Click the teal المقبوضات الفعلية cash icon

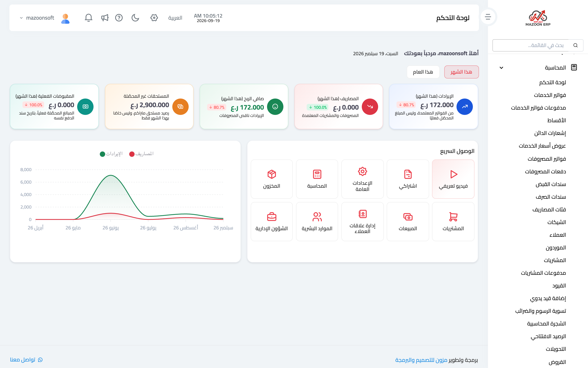(x=85, y=107)
